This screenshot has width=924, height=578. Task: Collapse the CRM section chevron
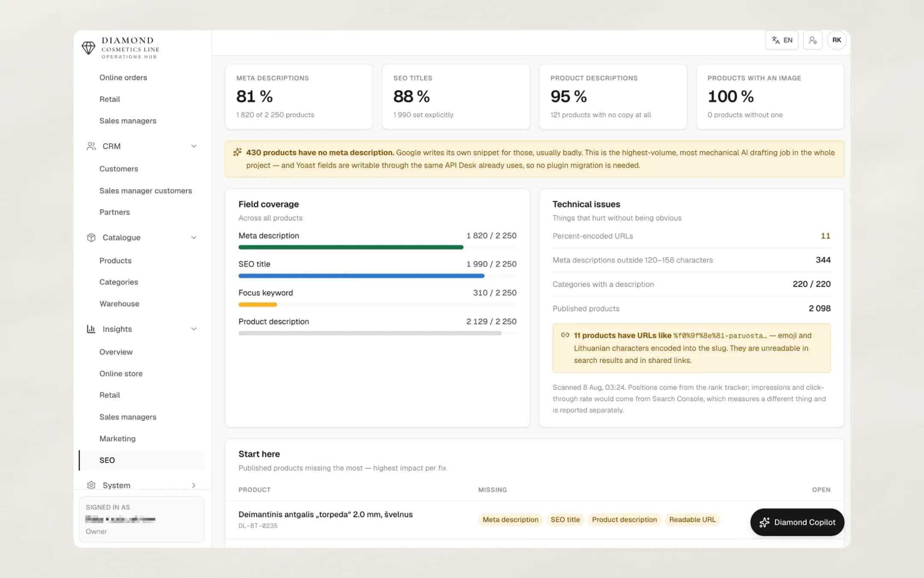point(194,146)
